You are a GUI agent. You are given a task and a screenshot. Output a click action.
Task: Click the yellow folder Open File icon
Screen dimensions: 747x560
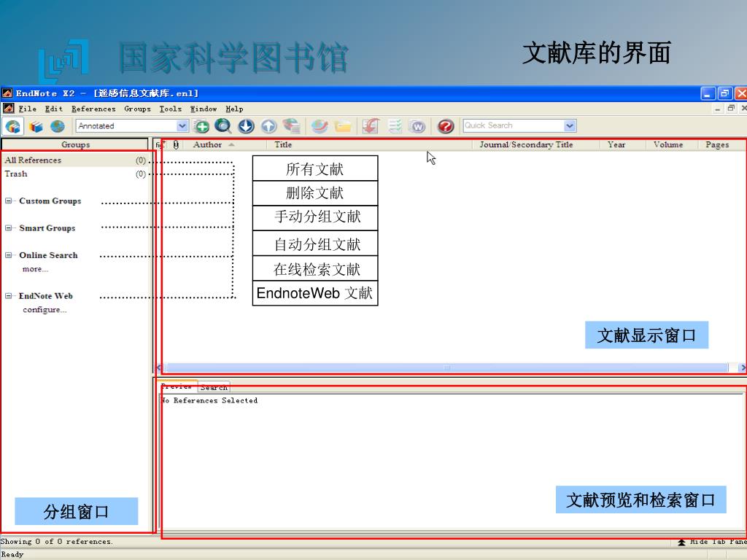click(343, 126)
